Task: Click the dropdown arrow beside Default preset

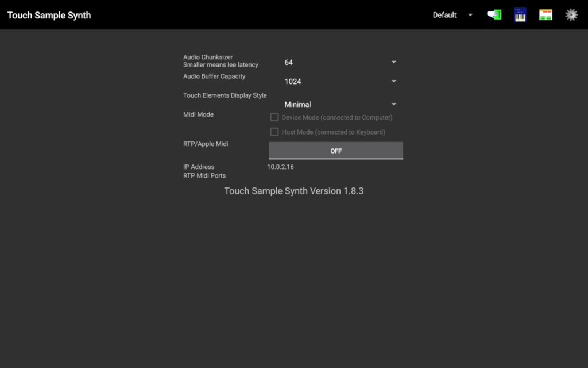Action: tap(470, 15)
